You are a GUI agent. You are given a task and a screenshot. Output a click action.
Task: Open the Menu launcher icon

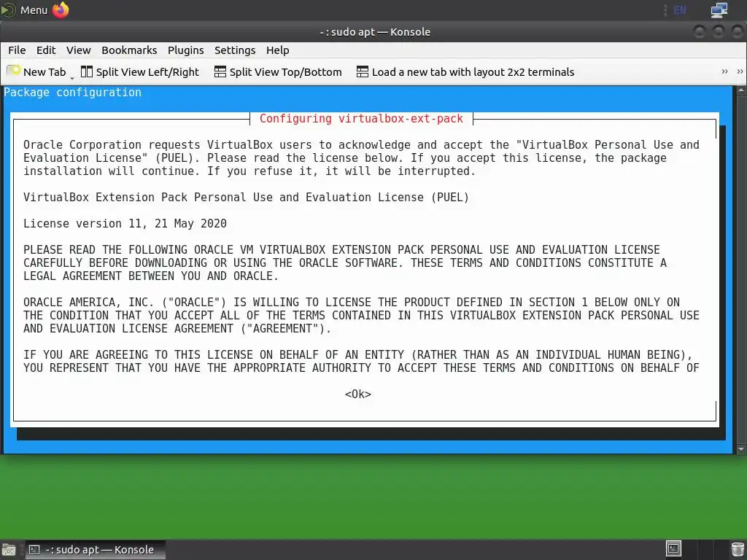pos(8,10)
